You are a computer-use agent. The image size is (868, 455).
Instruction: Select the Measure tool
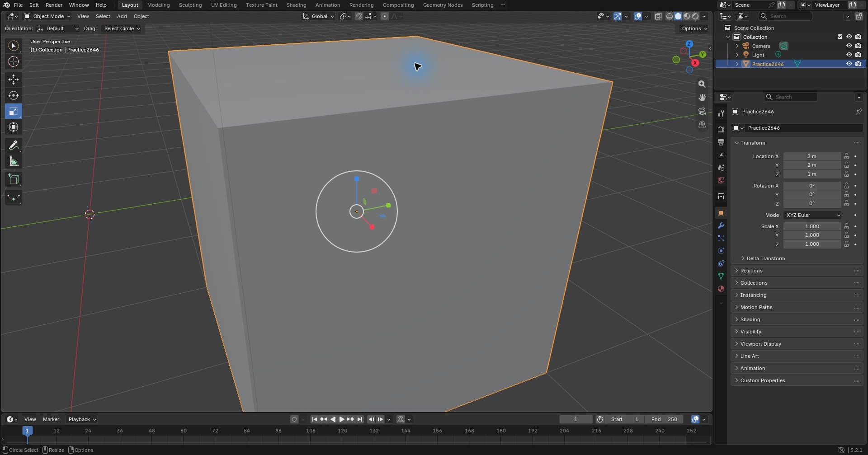pyautogui.click(x=14, y=161)
